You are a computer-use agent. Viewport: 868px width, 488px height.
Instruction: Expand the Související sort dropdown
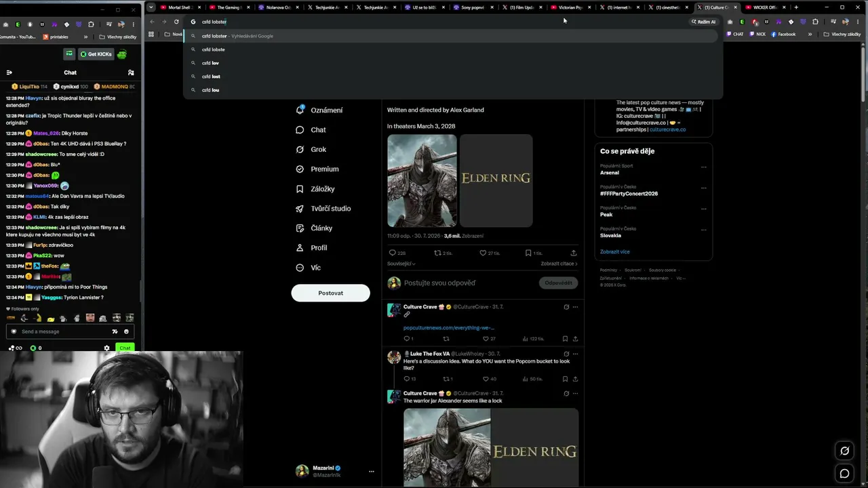tap(401, 264)
